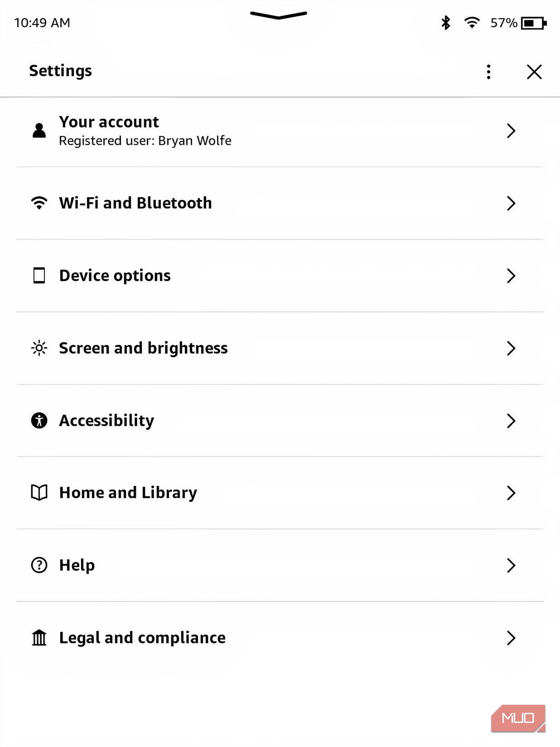560x747 pixels.
Task: Click the person icon beside Your account
Action: pyautogui.click(x=39, y=130)
